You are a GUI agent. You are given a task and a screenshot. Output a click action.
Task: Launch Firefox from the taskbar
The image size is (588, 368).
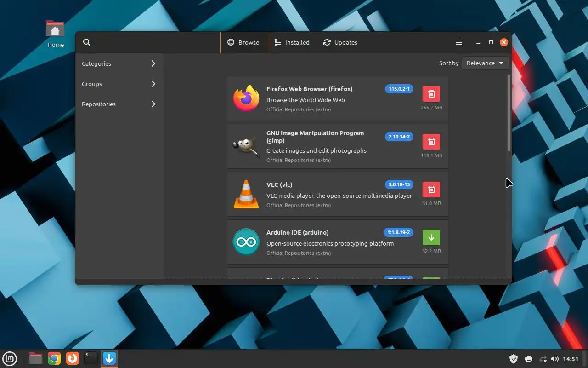coord(73,358)
